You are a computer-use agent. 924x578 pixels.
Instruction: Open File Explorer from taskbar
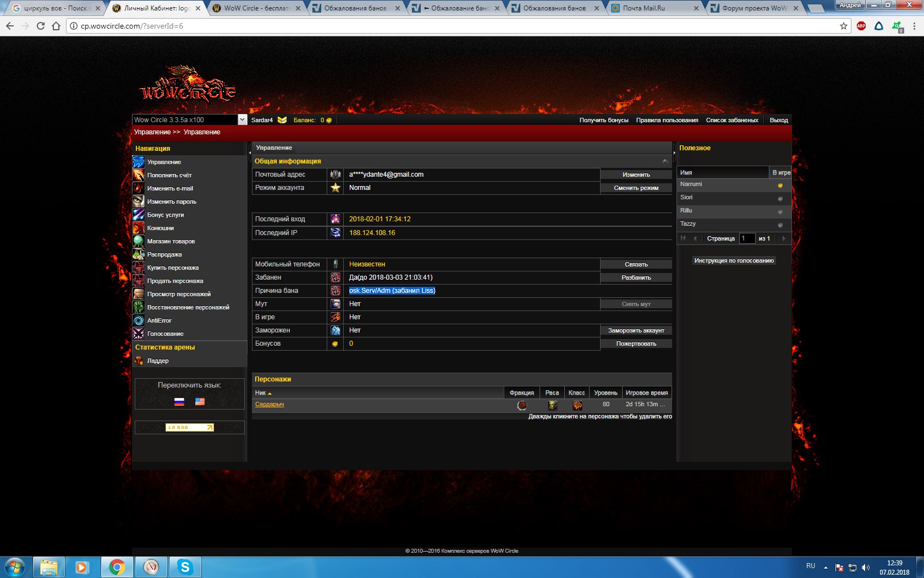[49, 567]
